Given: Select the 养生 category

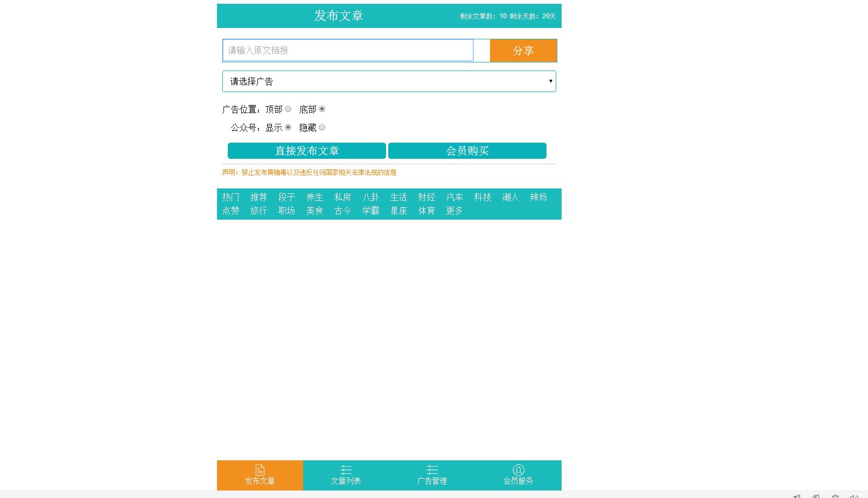Looking at the screenshot, I should (315, 197).
